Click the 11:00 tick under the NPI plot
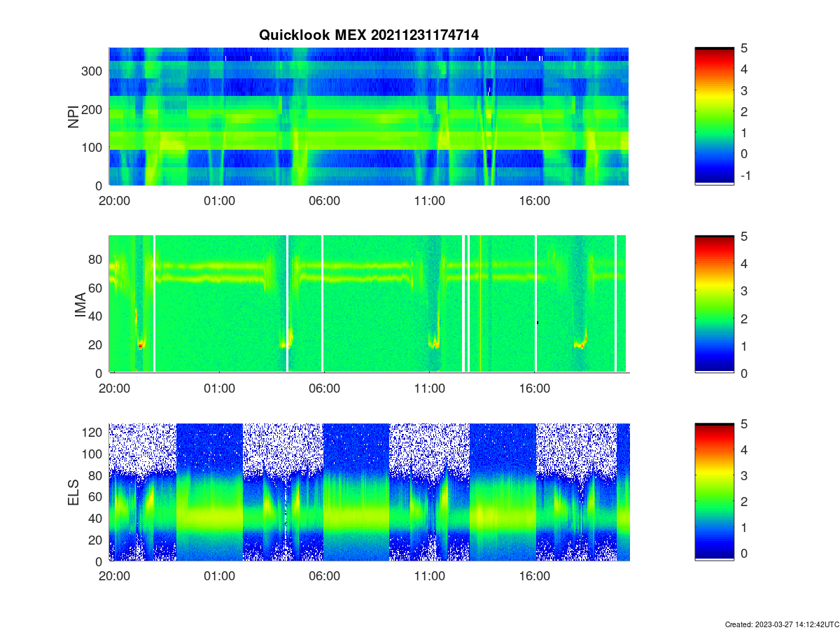This screenshot has height=630, width=840. point(430,201)
